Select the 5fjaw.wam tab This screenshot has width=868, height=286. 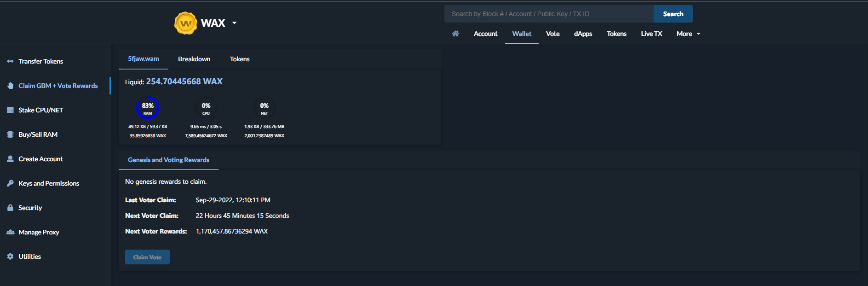tap(144, 59)
